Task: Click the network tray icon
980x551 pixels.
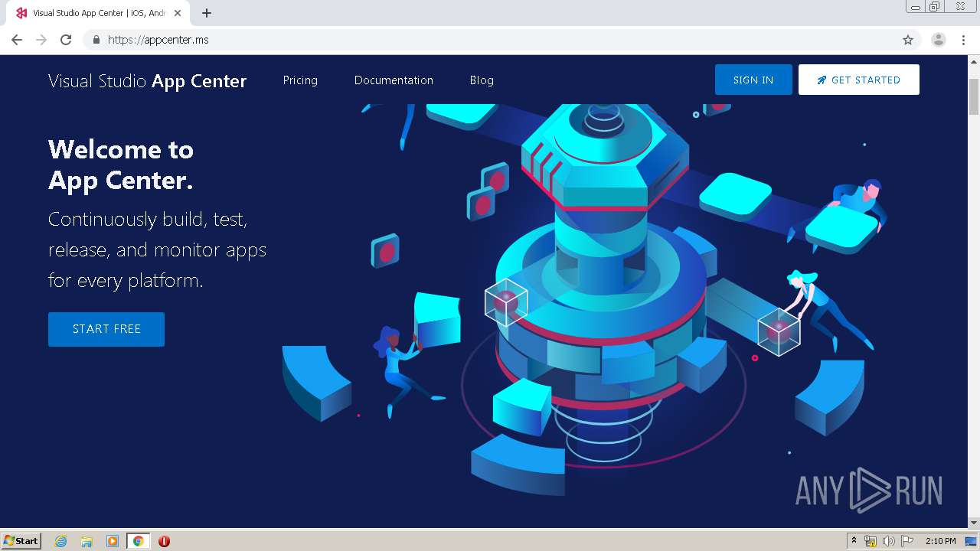Action: coord(871,541)
